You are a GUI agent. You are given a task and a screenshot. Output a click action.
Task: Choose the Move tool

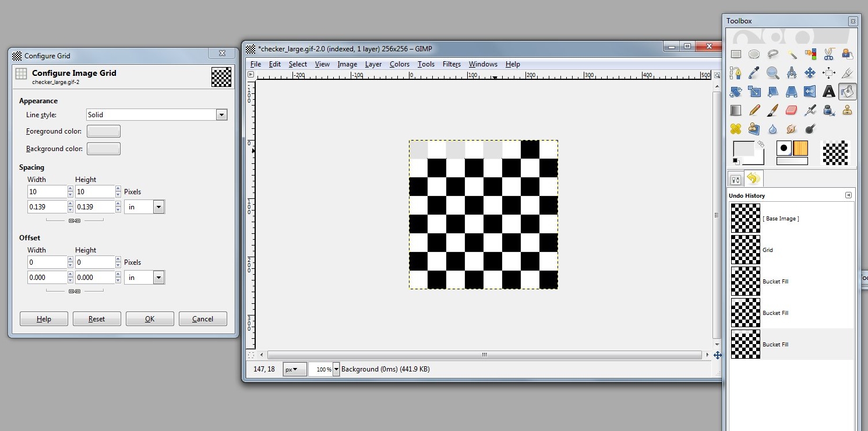(x=810, y=72)
